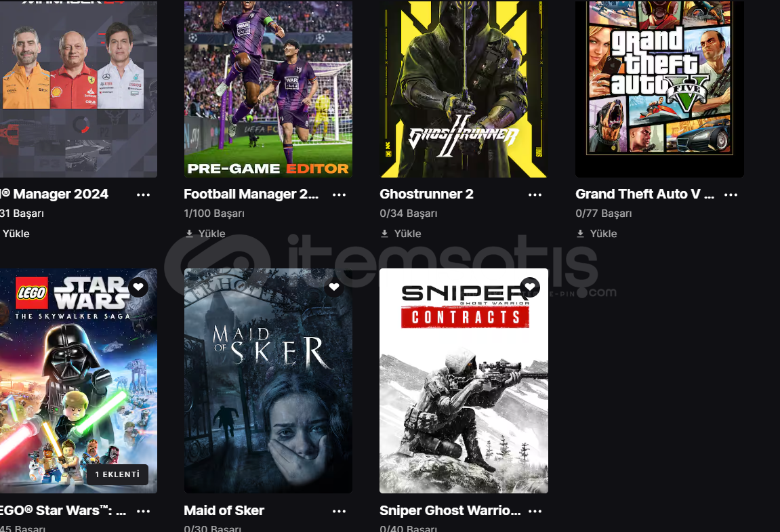Toggle favorite heart on LEGO Star Wars cover
Image resolution: width=780 pixels, height=532 pixels.
138,287
